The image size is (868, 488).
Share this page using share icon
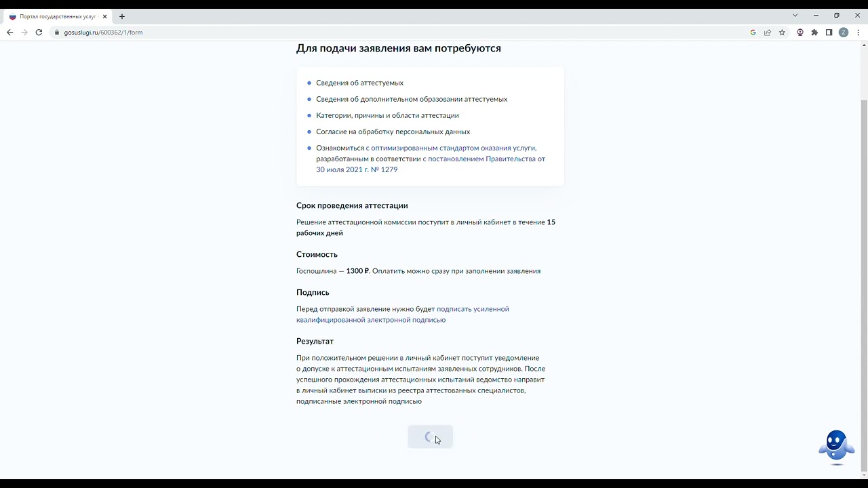click(x=768, y=33)
